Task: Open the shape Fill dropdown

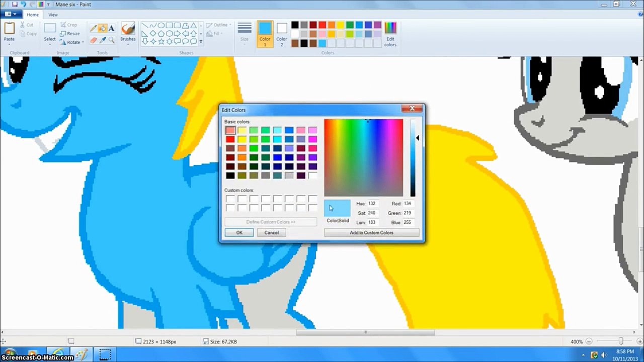Action: click(x=215, y=34)
